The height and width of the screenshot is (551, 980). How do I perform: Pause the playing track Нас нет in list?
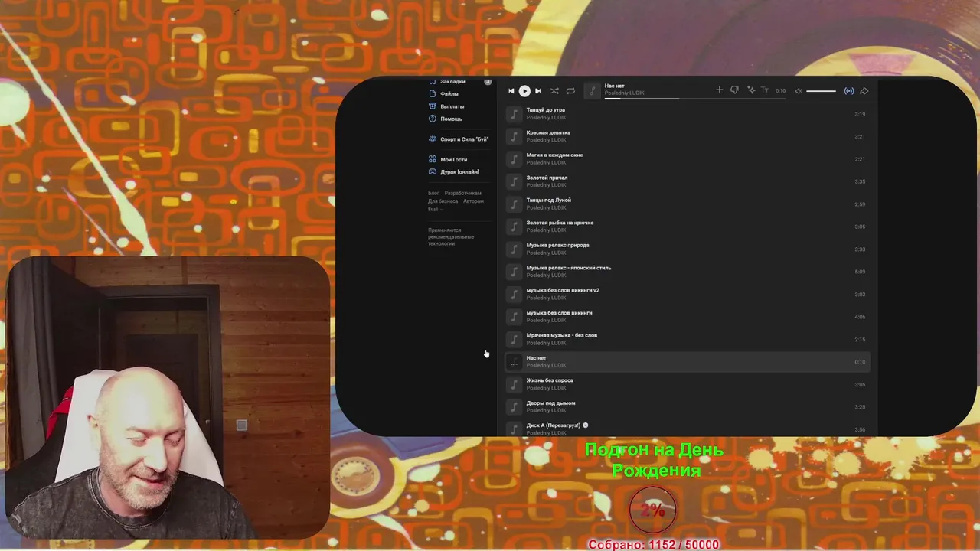click(x=514, y=362)
